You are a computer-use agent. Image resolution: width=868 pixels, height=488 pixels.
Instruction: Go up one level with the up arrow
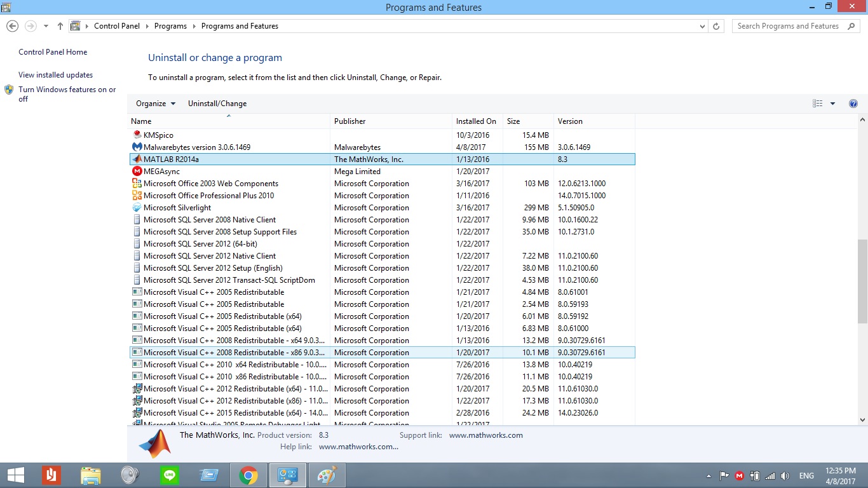tap(60, 26)
